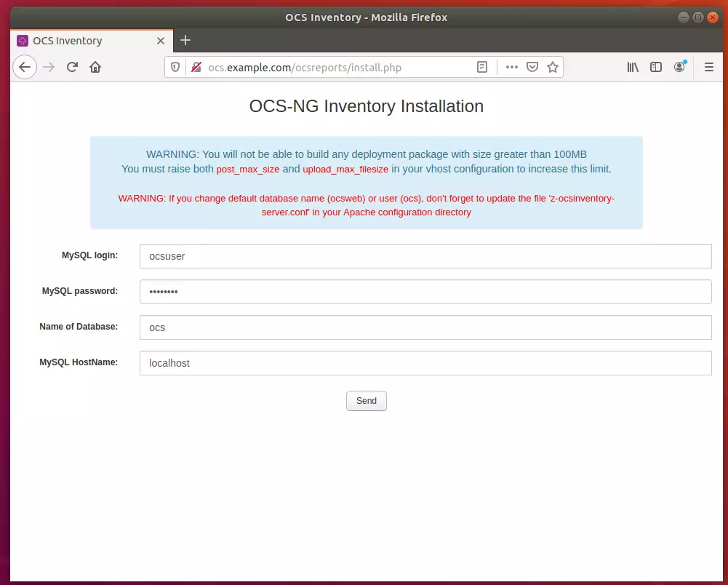Image resolution: width=728 pixels, height=585 pixels.
Task: Click the red 'upload_max_filesize' text
Action: 345,169
